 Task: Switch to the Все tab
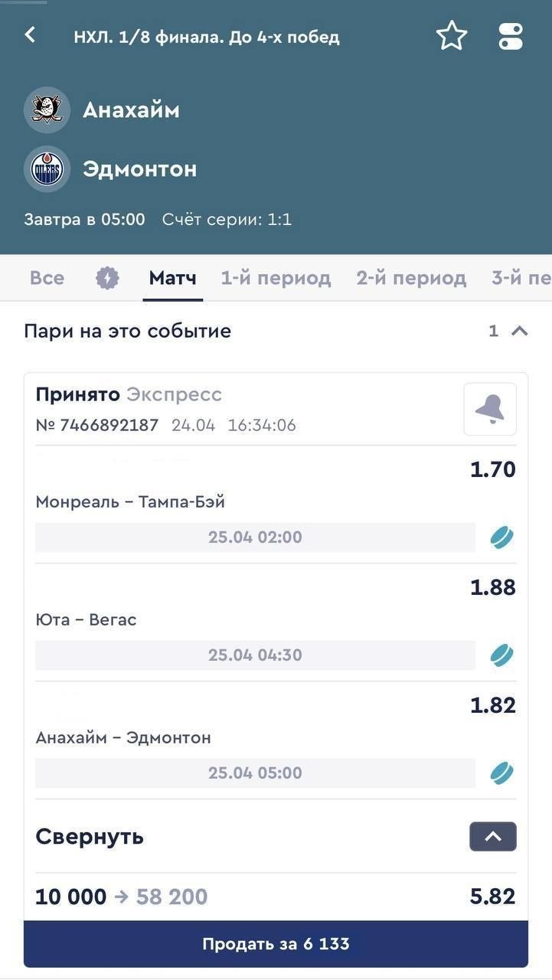[47, 278]
